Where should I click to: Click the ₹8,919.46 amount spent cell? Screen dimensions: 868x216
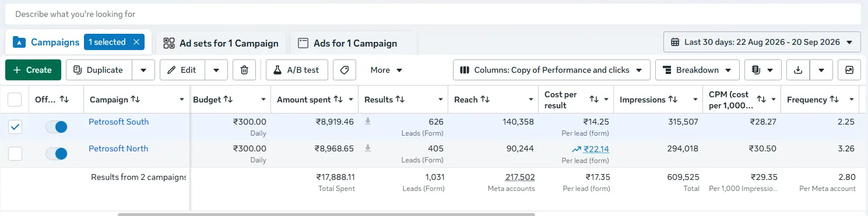(x=335, y=122)
